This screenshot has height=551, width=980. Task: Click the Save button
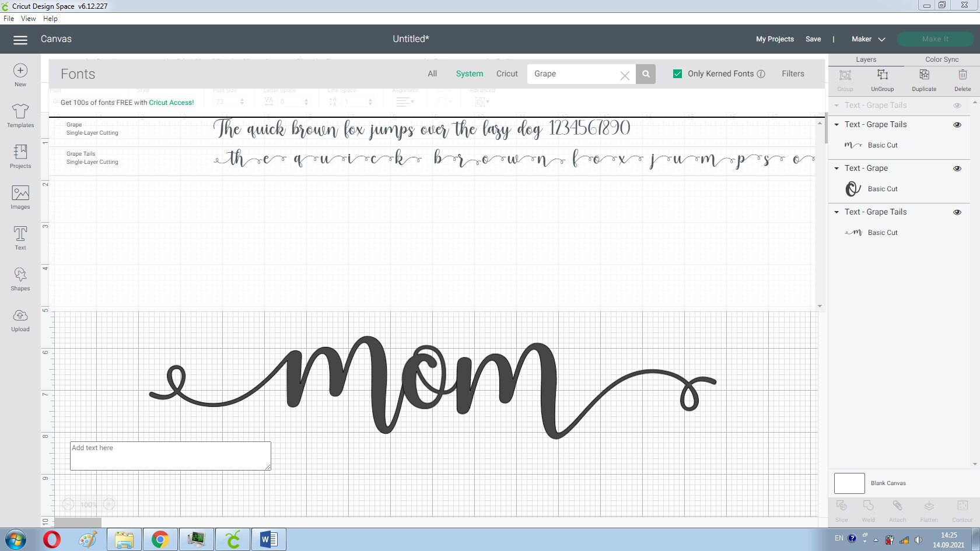813,39
